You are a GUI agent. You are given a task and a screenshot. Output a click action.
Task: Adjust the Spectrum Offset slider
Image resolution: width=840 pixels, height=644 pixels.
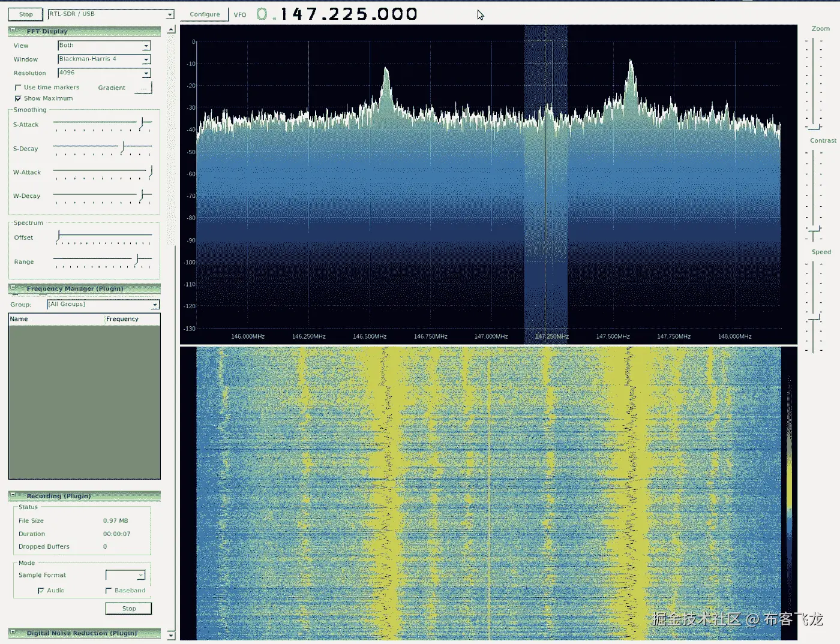(103, 237)
